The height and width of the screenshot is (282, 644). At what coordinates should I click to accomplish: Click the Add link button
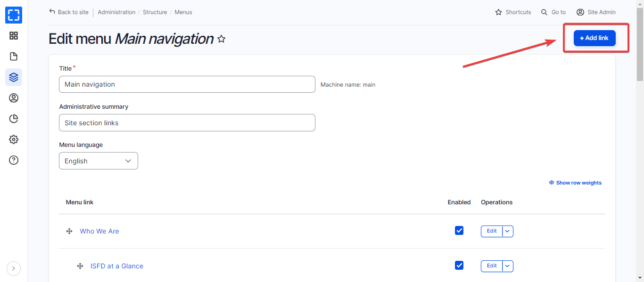tap(594, 38)
